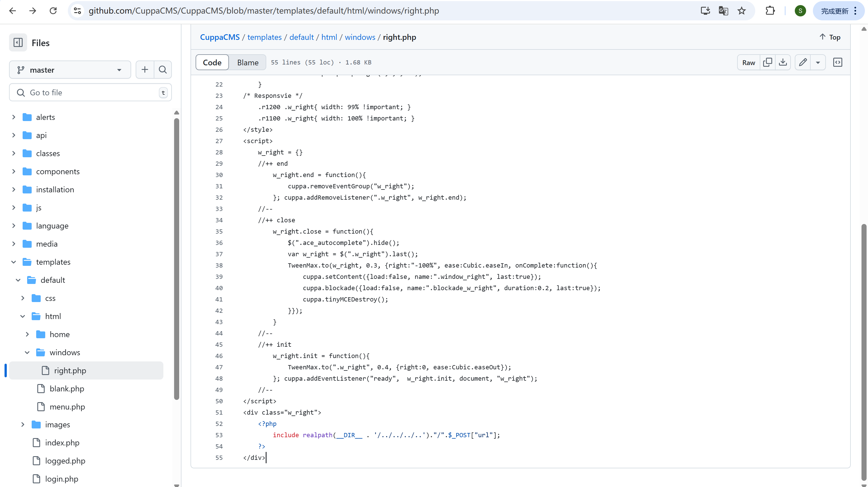Collapse the windows folder chevron

pyautogui.click(x=27, y=352)
